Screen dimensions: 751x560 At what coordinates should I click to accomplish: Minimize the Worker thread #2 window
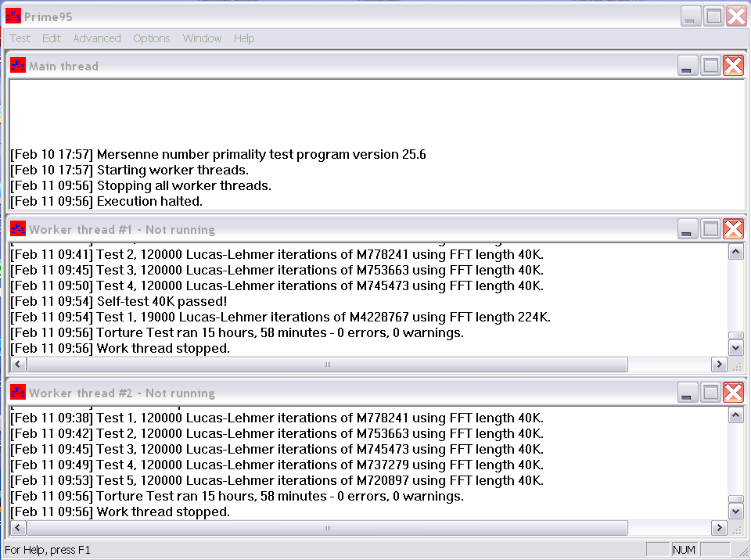point(688,393)
